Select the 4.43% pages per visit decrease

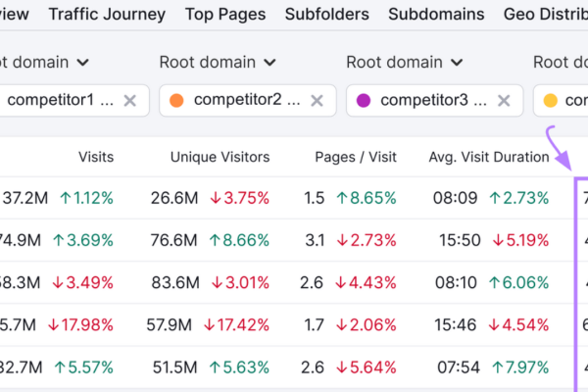point(366,283)
